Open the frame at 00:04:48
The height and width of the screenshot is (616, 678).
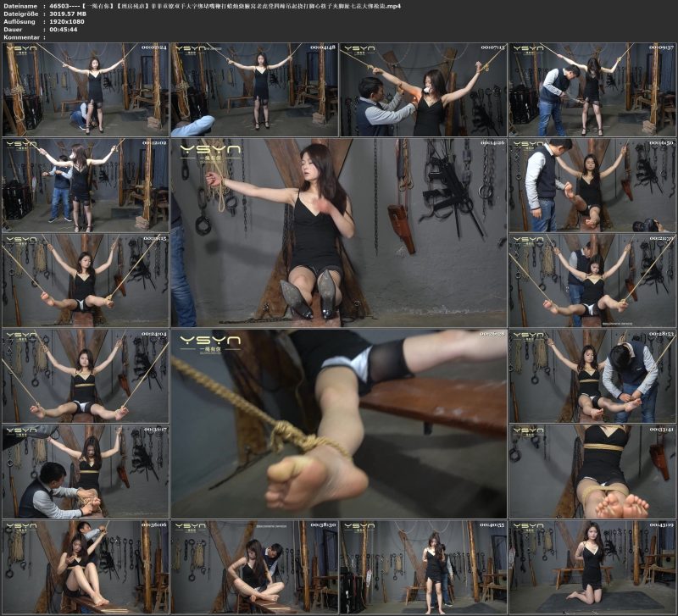(x=253, y=89)
